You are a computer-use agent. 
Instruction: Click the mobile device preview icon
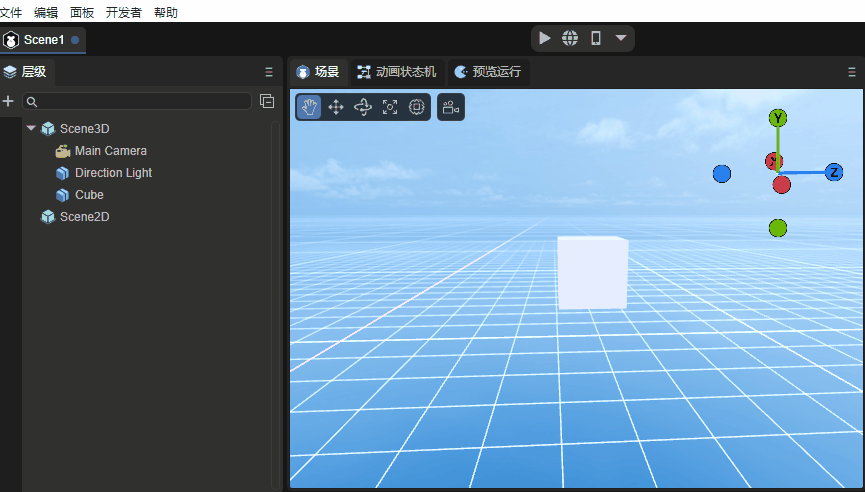(596, 38)
